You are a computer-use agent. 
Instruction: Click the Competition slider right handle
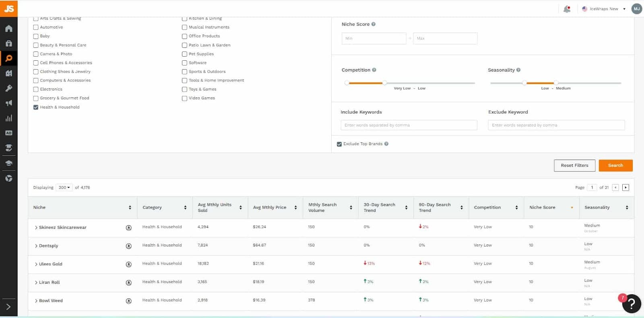pyautogui.click(x=384, y=83)
